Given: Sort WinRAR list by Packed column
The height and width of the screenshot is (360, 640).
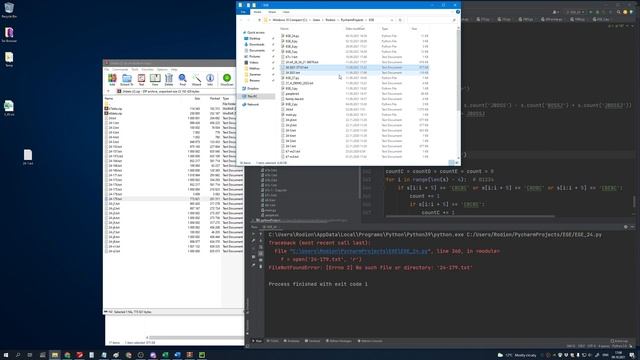Looking at the screenshot, I should coord(215,99).
